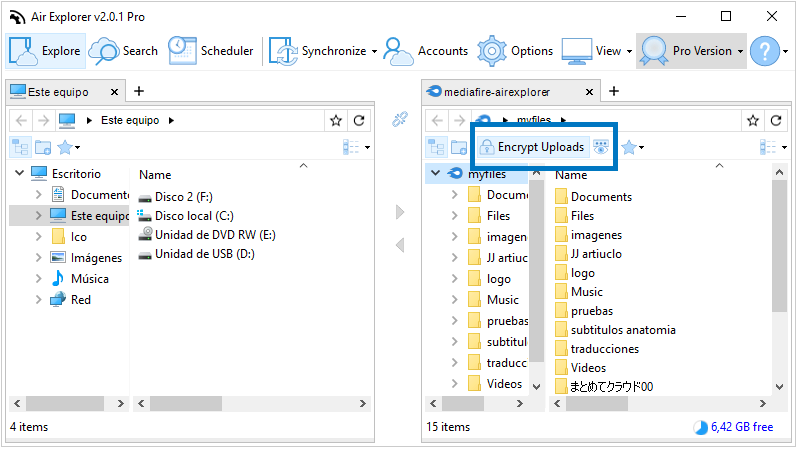Open the View dropdown arrow

click(x=629, y=52)
